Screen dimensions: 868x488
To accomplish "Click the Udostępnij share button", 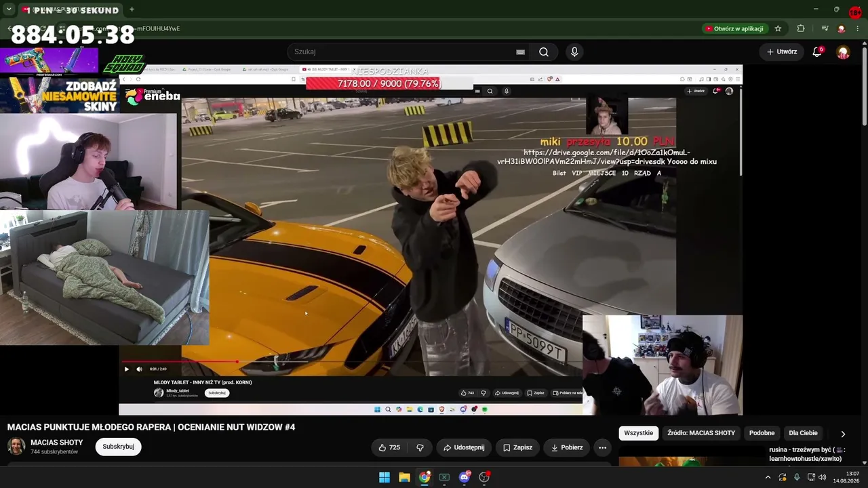I will tap(464, 447).
